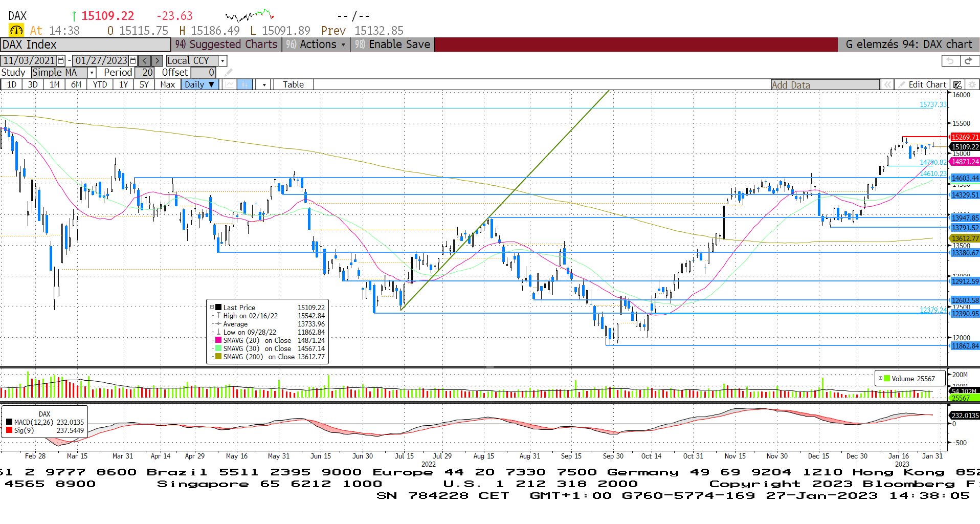This screenshot has height=524, width=980.
Task: Open chart settings gear icon
Action: pos(972,84)
